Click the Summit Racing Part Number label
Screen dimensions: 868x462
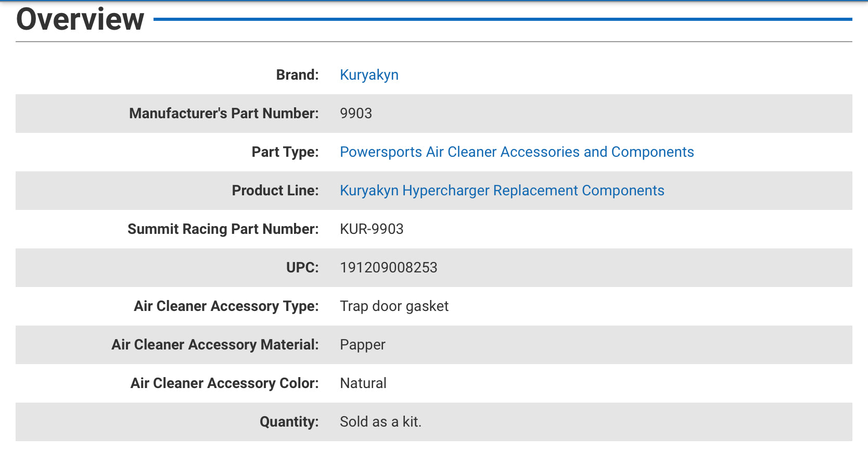point(223,229)
